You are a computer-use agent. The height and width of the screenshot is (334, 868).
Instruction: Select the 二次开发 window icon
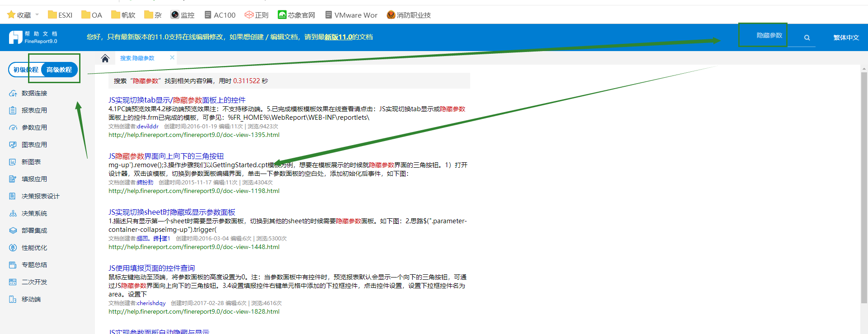[x=13, y=282]
